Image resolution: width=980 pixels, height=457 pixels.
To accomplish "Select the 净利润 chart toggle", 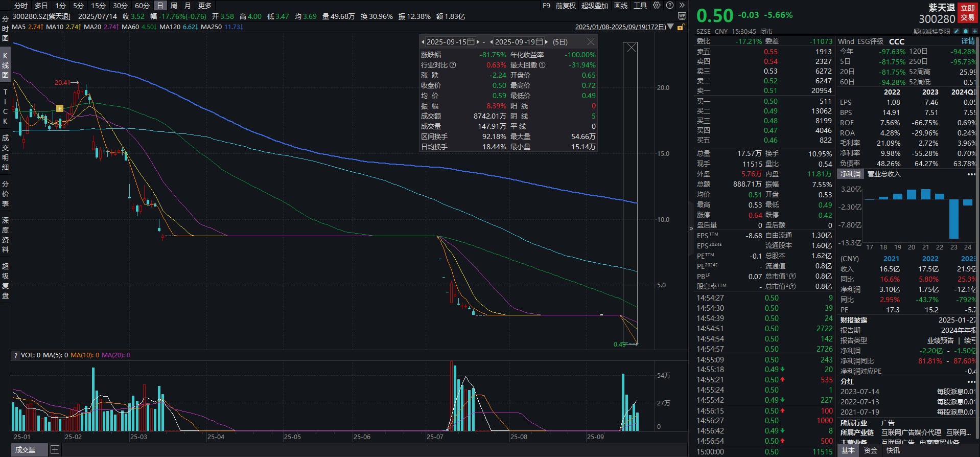I will 850,174.
